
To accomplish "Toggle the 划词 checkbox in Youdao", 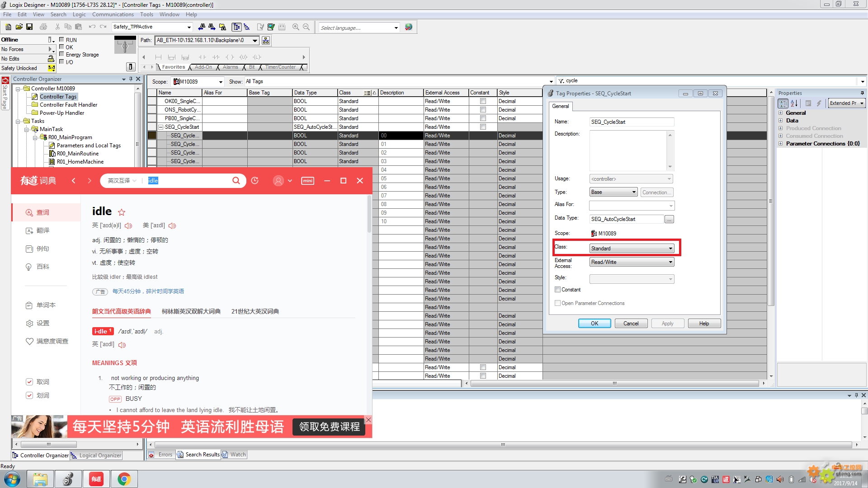I will [x=29, y=395].
